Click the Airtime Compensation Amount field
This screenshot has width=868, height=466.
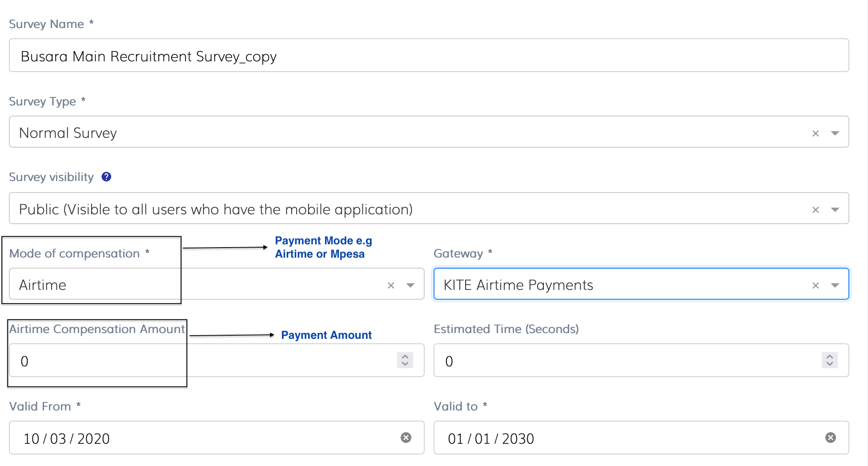(178, 361)
